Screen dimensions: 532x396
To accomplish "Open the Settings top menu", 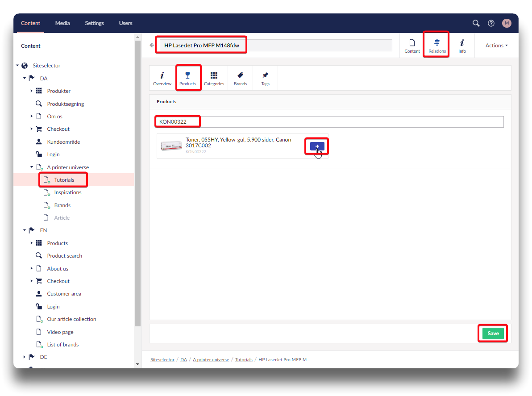I will tap(94, 23).
